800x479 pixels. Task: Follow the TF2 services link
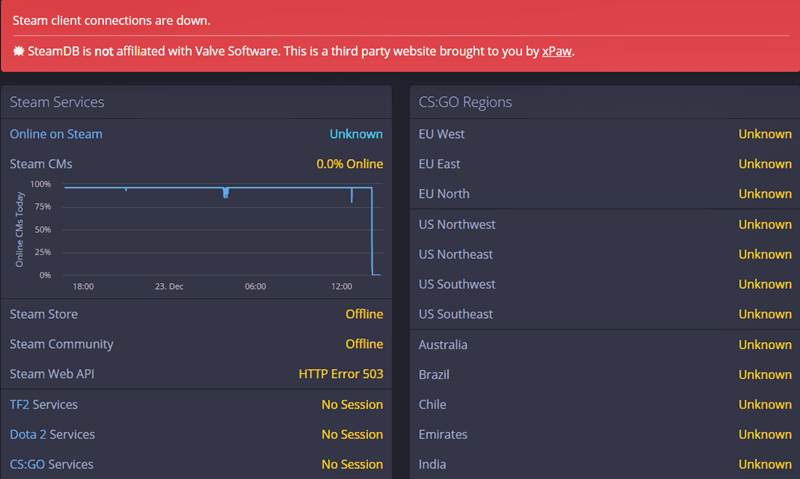coord(19,405)
